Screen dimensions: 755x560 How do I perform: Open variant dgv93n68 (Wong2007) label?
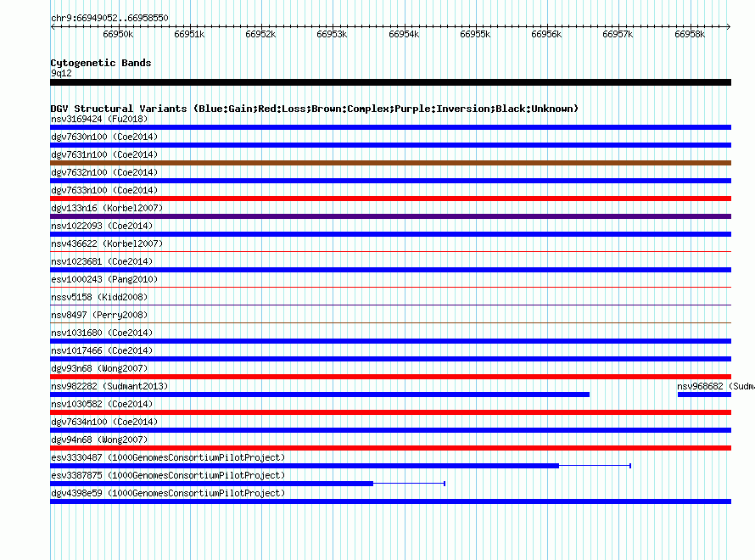99,368
